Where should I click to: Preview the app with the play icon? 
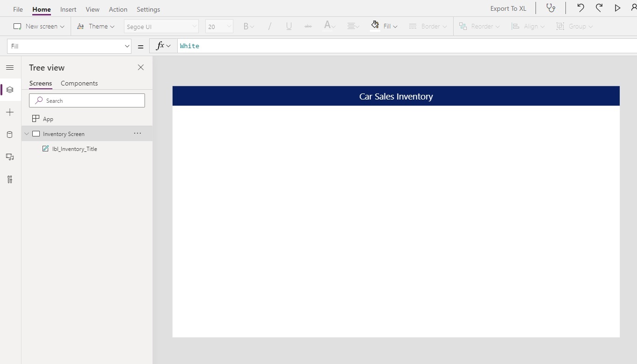(617, 8)
